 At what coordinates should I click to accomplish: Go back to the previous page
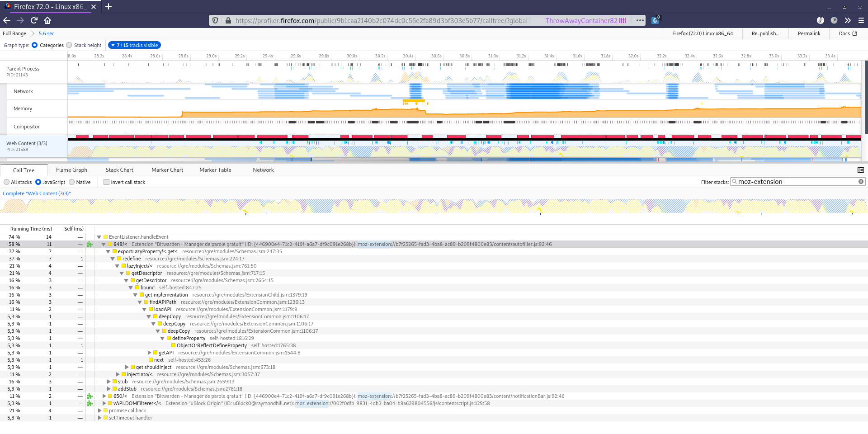[7, 20]
